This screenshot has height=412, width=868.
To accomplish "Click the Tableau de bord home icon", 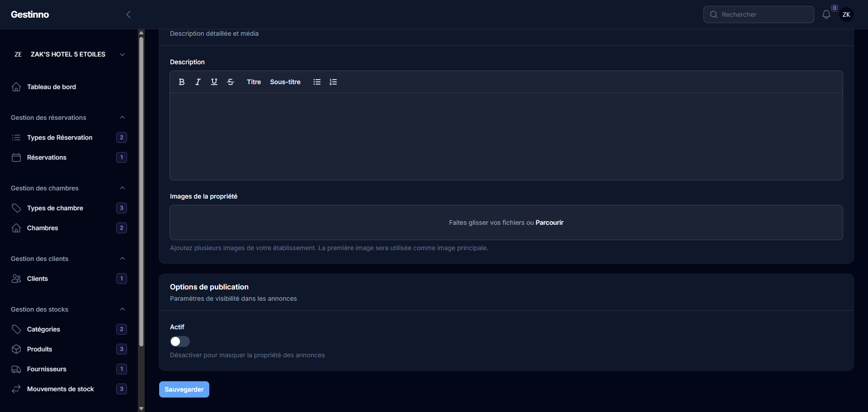I will click(x=16, y=87).
